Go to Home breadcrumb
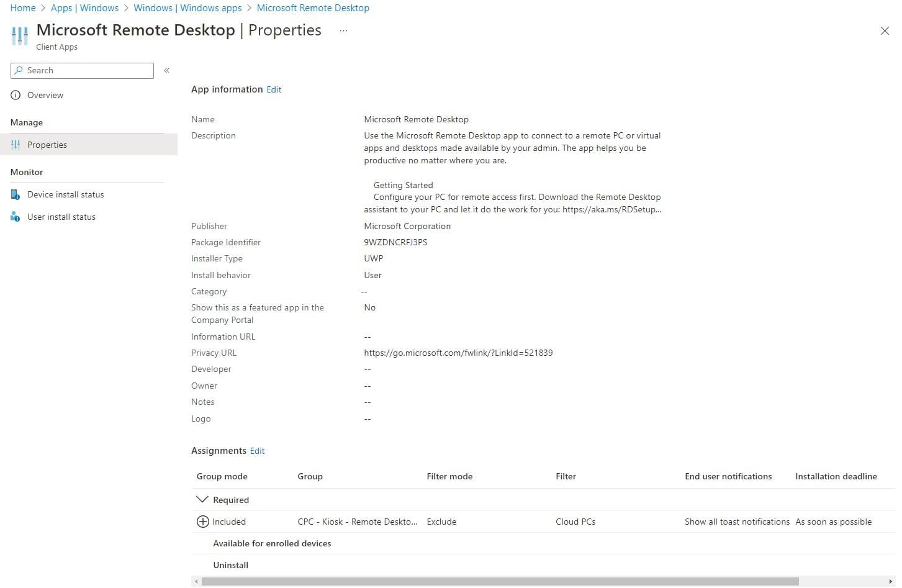902x588 pixels. click(x=23, y=8)
